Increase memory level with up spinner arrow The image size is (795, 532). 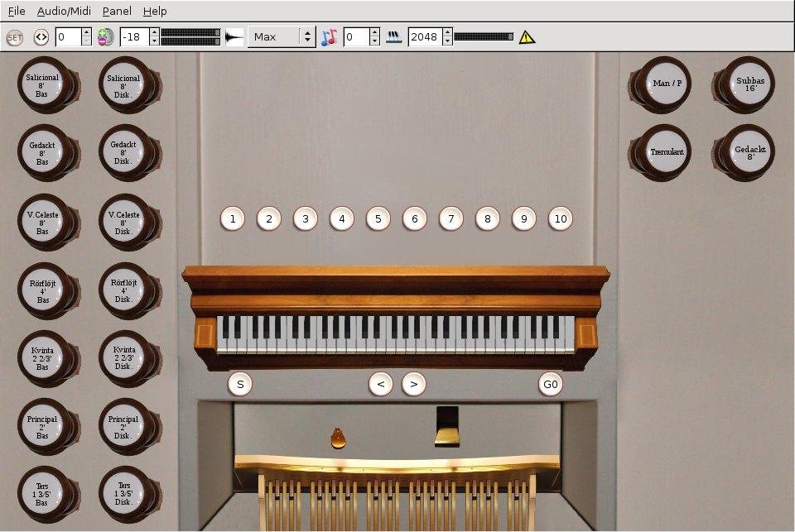point(86,32)
